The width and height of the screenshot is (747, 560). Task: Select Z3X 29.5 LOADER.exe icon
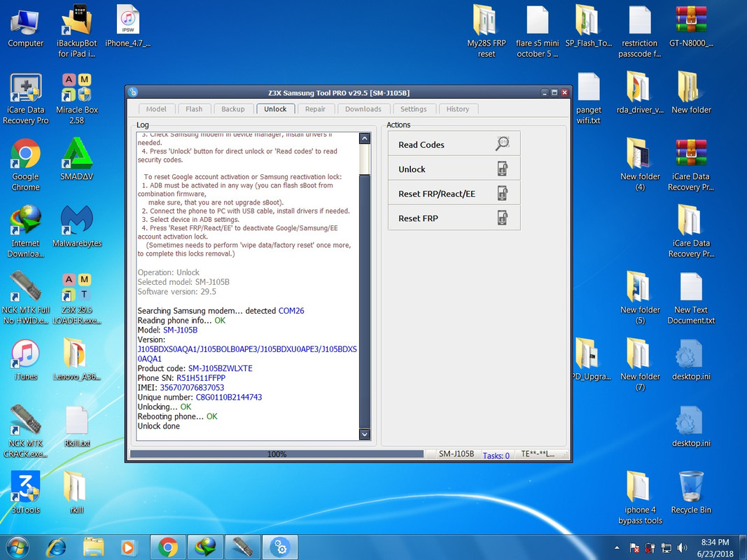[x=77, y=298]
